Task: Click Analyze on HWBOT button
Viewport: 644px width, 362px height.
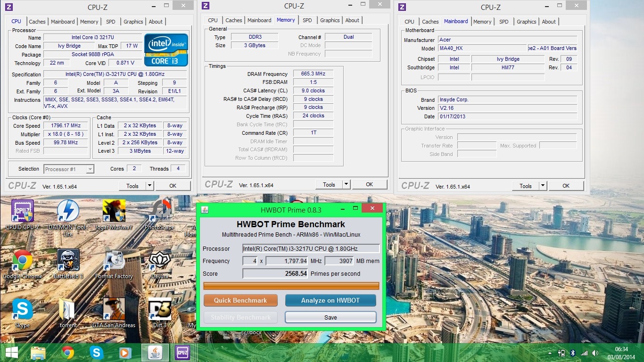Action: [330, 300]
